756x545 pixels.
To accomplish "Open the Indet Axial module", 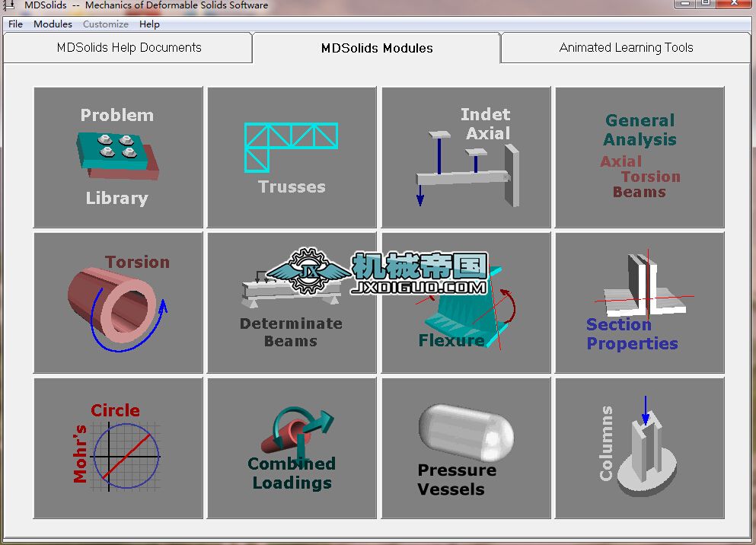I will (x=466, y=157).
